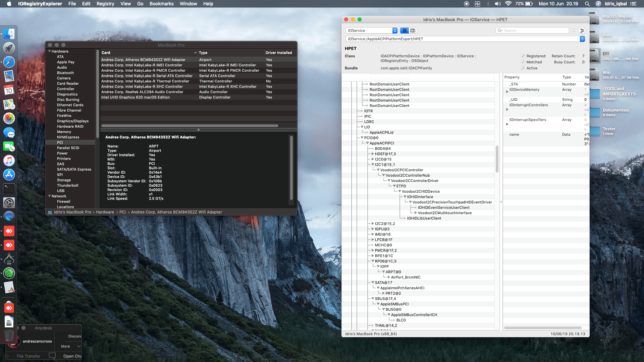The width and height of the screenshot is (644, 362).
Task: Click the search magnifier icon
Action: [500, 31]
